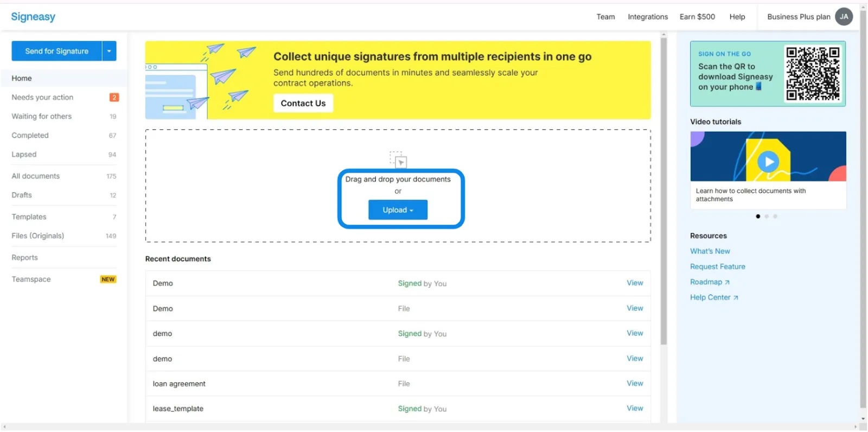Play the video tutorial
This screenshot has height=432, width=868.
768,161
